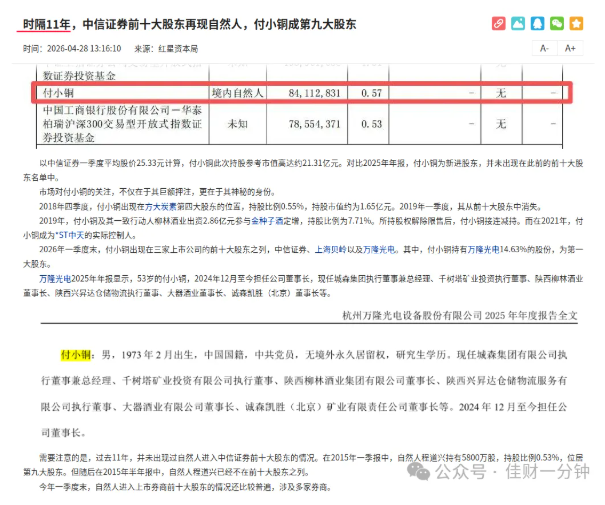Select the 境内自然人 table cell
This screenshot has height=505, width=605.
(x=238, y=93)
